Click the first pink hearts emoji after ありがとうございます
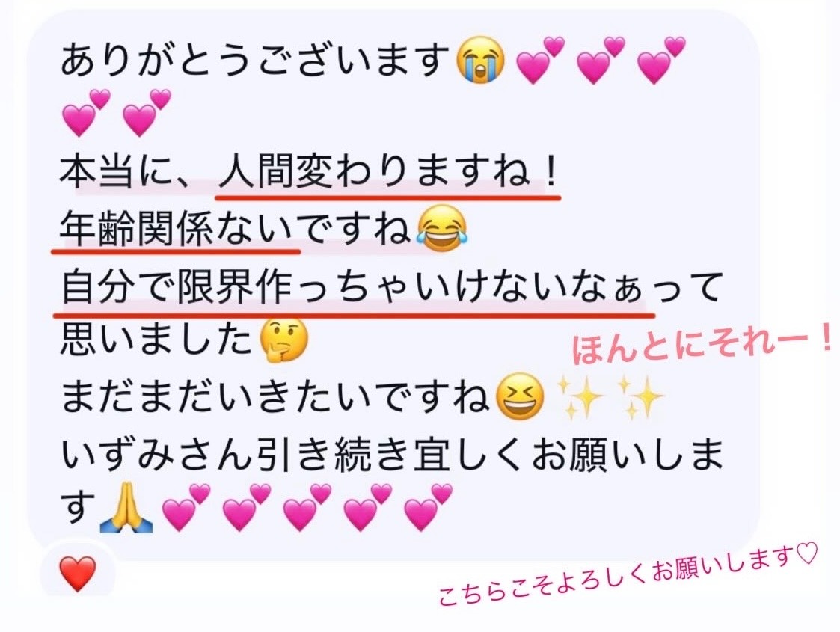Image resolution: width=840 pixels, height=632 pixels. click(x=540, y=60)
